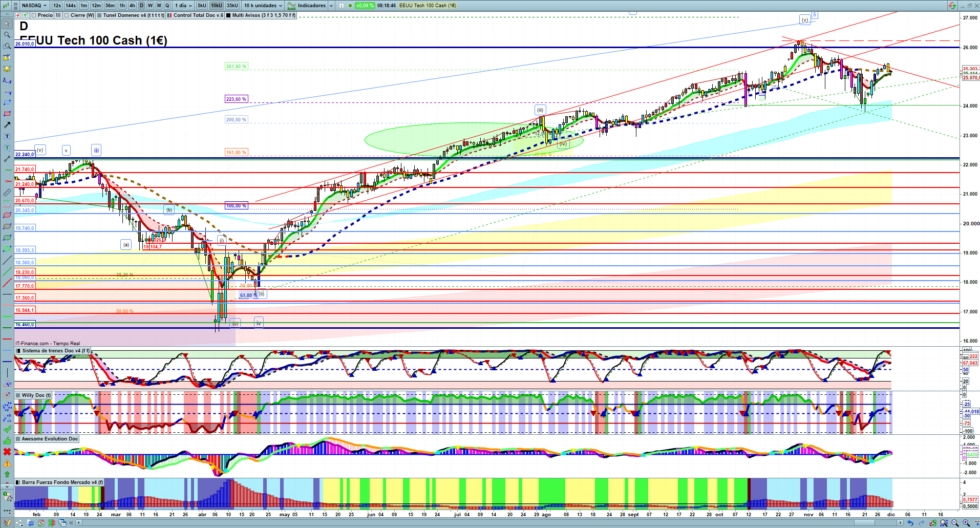Expand the Indicadores dropdown arrow
Screen dimensions: 980x528
point(331,6)
